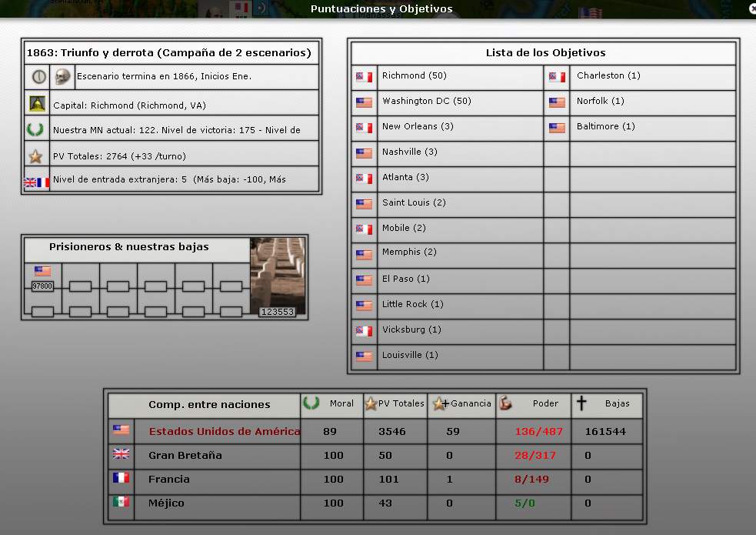Click the flag icon beside Louisville (1)
Viewport: 756px width, 535px height.
point(364,356)
